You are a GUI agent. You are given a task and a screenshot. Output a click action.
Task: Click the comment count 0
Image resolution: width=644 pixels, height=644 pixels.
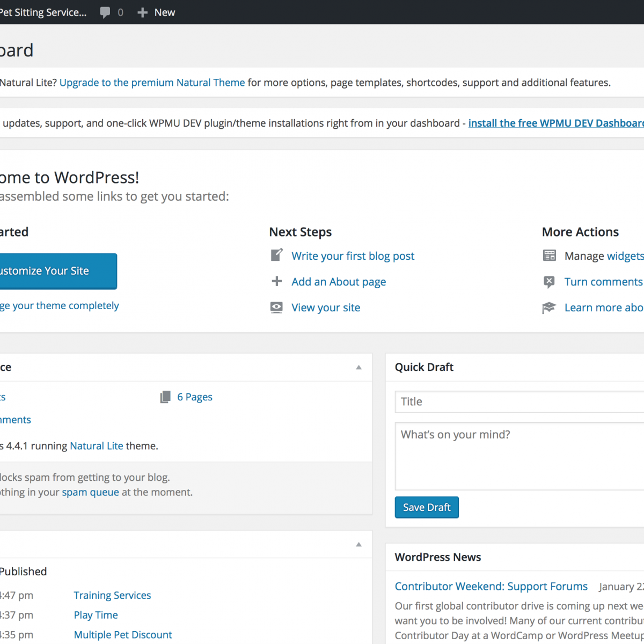pyautogui.click(x=120, y=12)
